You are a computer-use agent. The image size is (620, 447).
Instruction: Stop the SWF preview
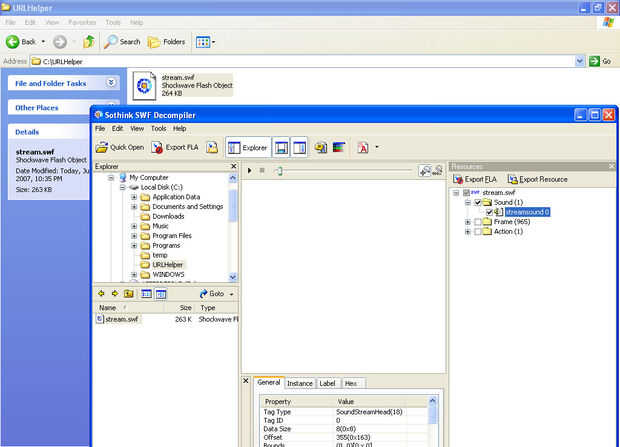tap(262, 170)
